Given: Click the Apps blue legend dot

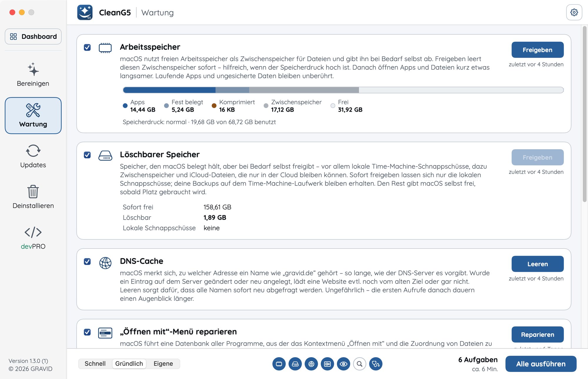Looking at the screenshot, I should coord(125,105).
